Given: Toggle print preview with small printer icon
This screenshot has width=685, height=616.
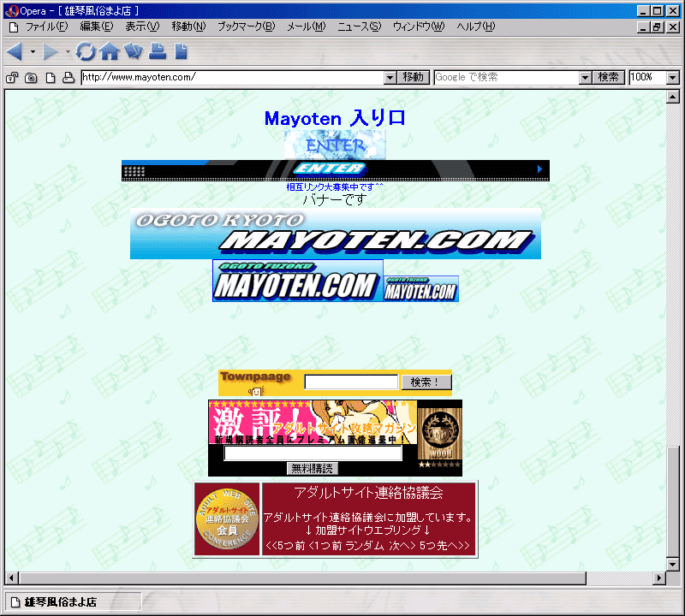Looking at the screenshot, I should pos(68,78).
